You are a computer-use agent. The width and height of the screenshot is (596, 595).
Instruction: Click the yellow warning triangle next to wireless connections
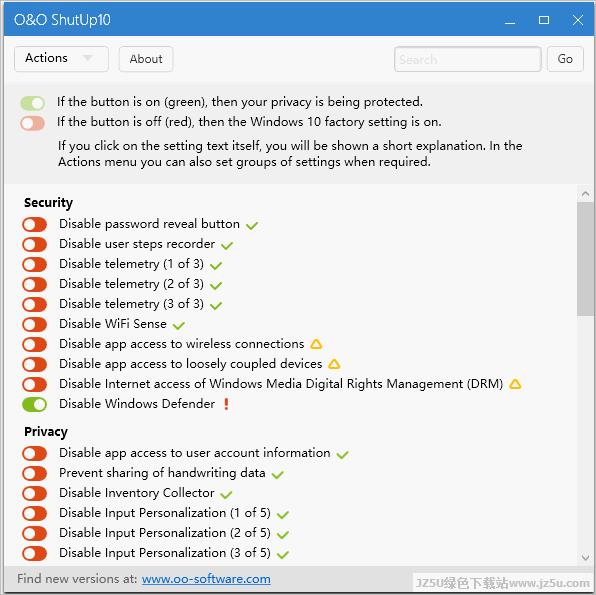[x=316, y=344]
